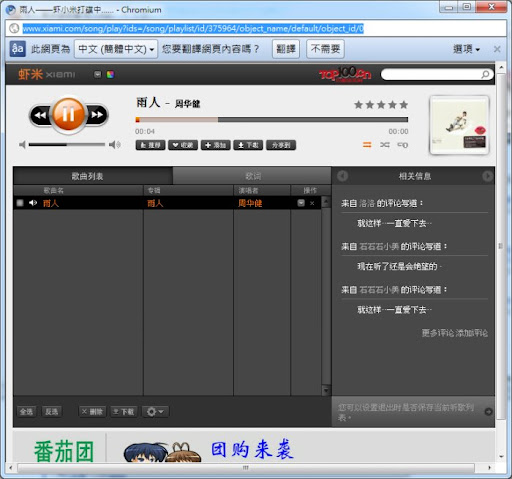Click the site info globe icon in address bar
Screen dimensions: 512x479
coord(14,28)
